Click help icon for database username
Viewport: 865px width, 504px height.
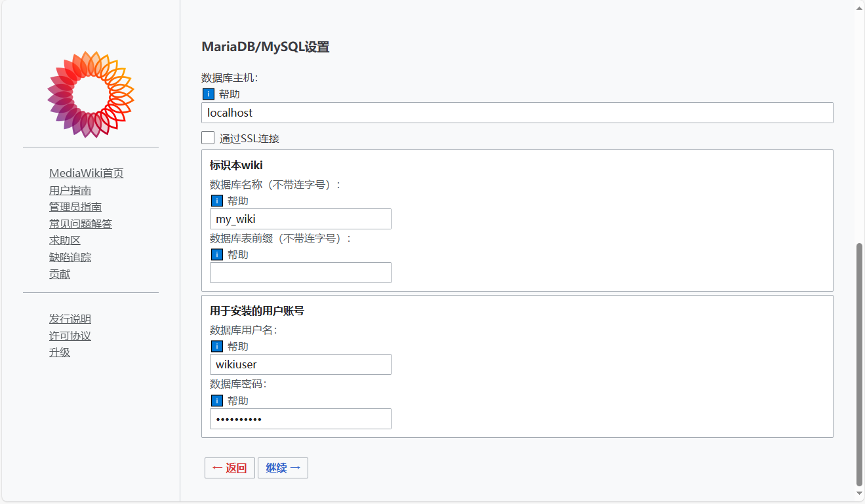[217, 346]
